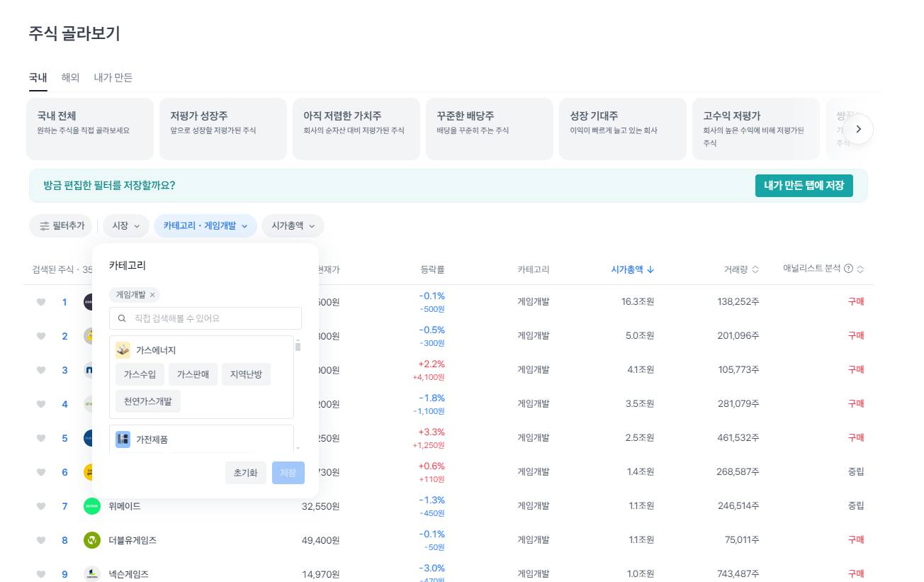Click the 넥슨게임즈 stock logo
This screenshot has height=582, width=924.
click(x=91, y=573)
